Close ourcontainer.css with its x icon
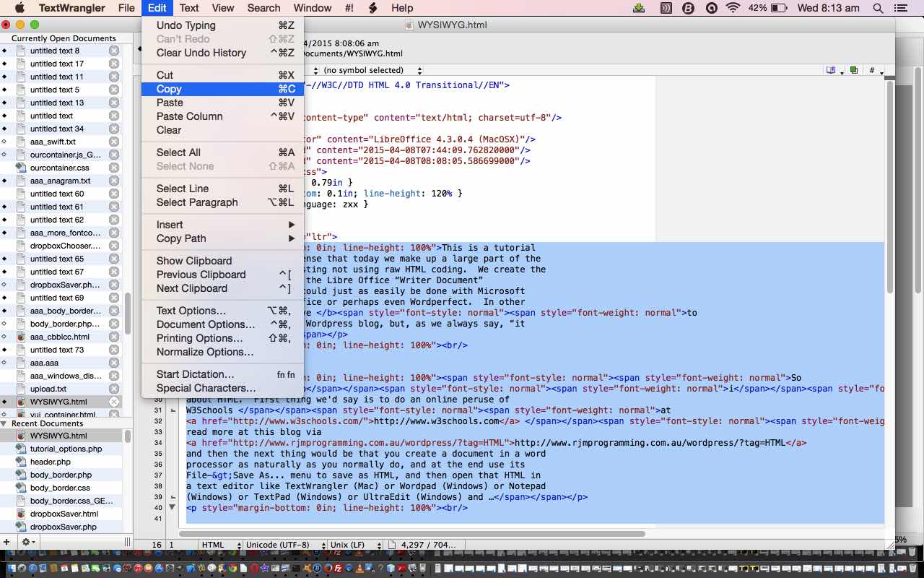This screenshot has height=578, width=924. (114, 168)
